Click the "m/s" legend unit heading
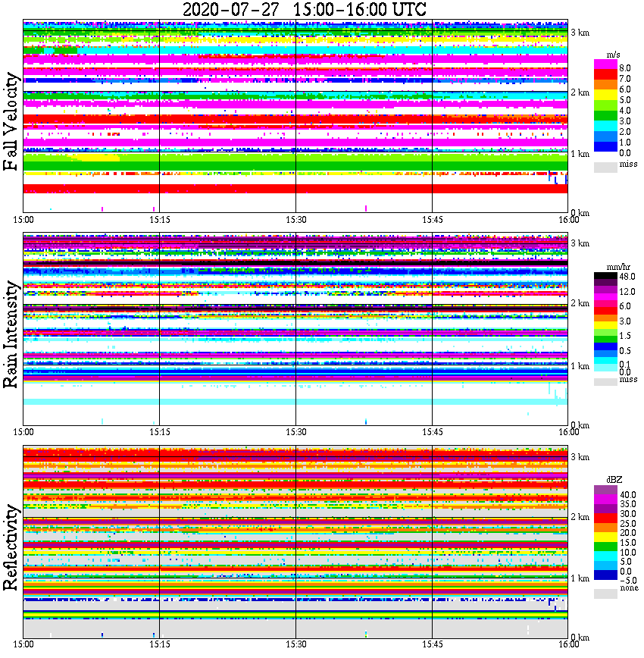The image size is (644, 658). 613,55
